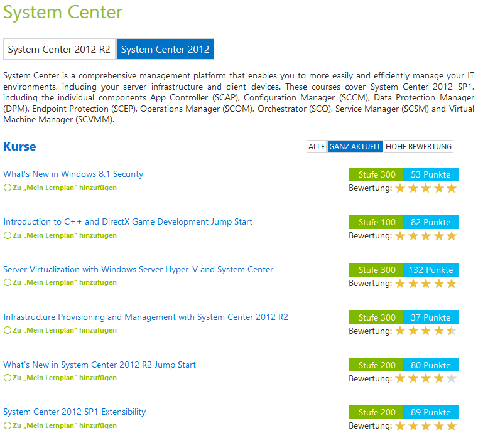Image resolution: width=483 pixels, height=448 pixels.
Task: Click the Stufe 100 badge
Action: tap(376, 222)
